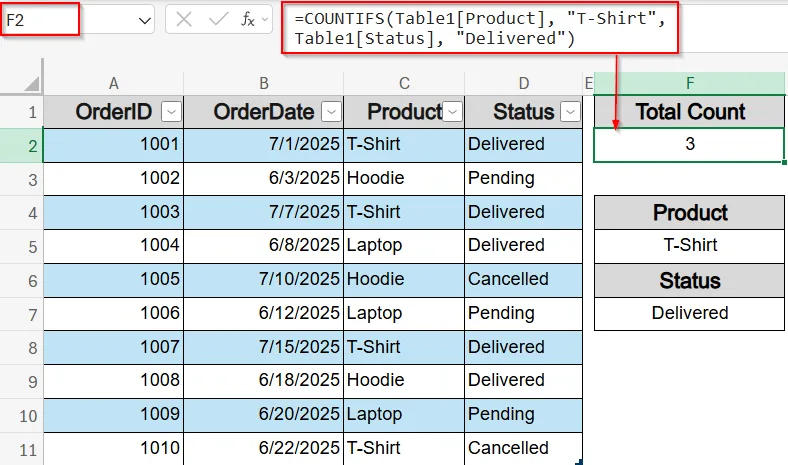
Task: Open the Product filter dropdown
Action: 452,112
